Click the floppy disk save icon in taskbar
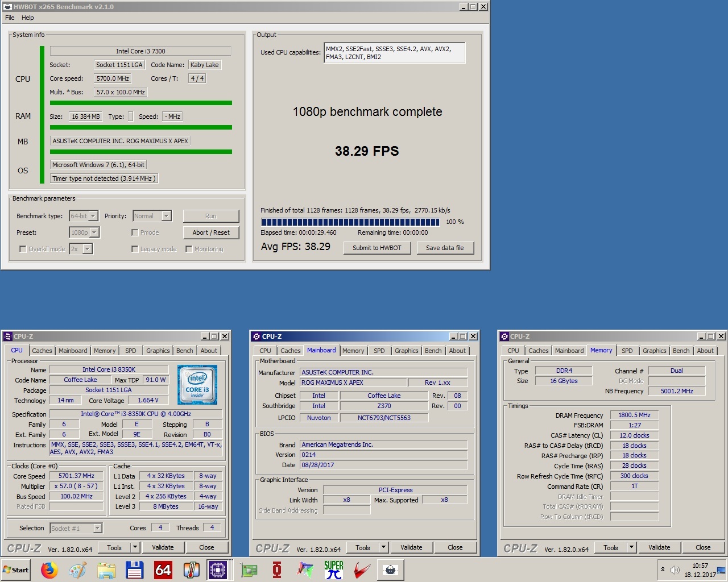 tap(135, 570)
